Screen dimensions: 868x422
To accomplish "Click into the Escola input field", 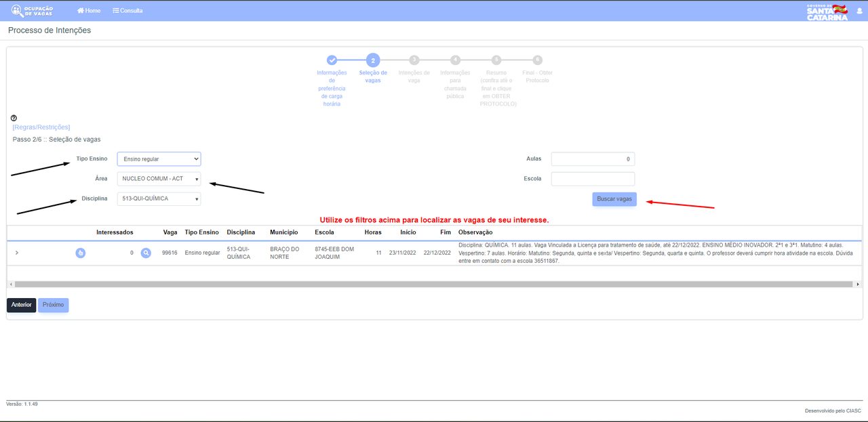I will click(593, 179).
